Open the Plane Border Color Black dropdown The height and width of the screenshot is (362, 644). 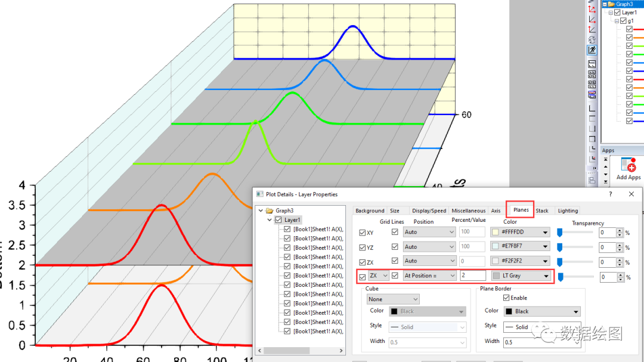(x=542, y=311)
